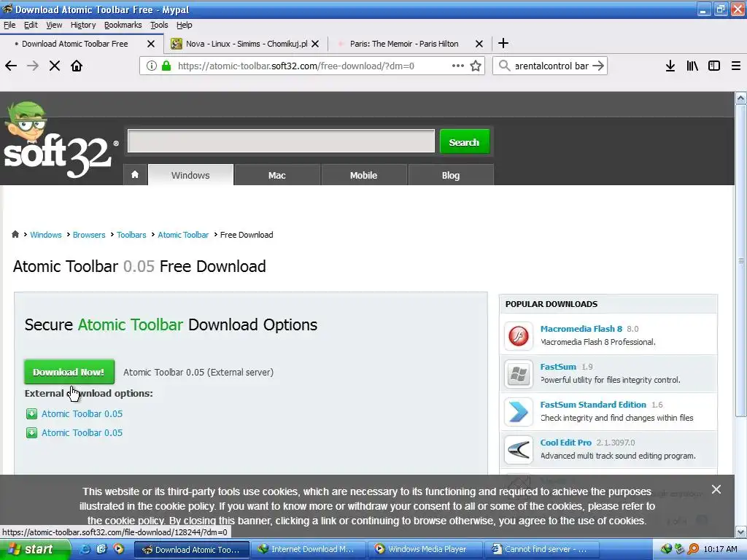
Task: Click FastSum Standard Edition icon
Action: [519, 412]
